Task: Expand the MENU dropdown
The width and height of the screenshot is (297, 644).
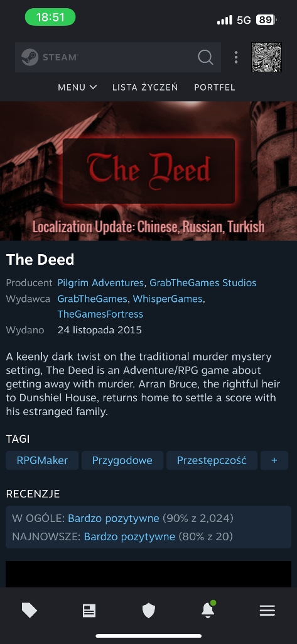Action: 77,87
